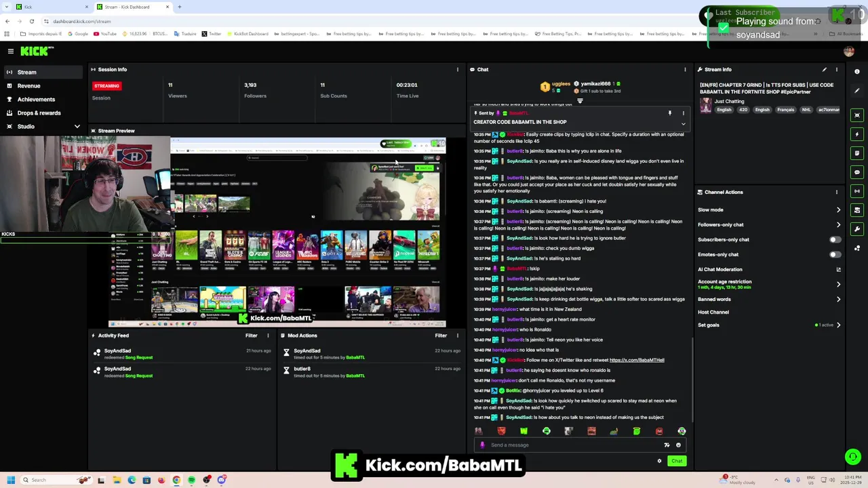This screenshot has height=488, width=868.
Task: Expand Banned words settings
Action: click(x=838, y=299)
